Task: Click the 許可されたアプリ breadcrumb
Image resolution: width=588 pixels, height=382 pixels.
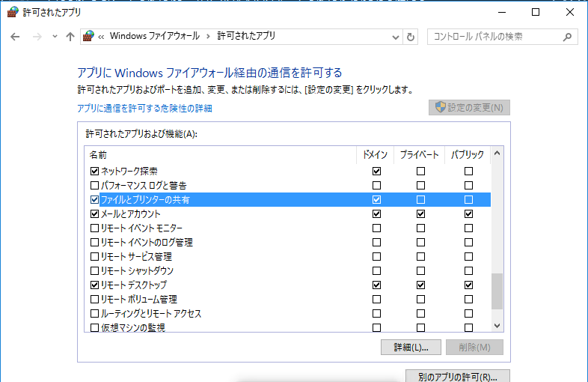Action: point(246,36)
